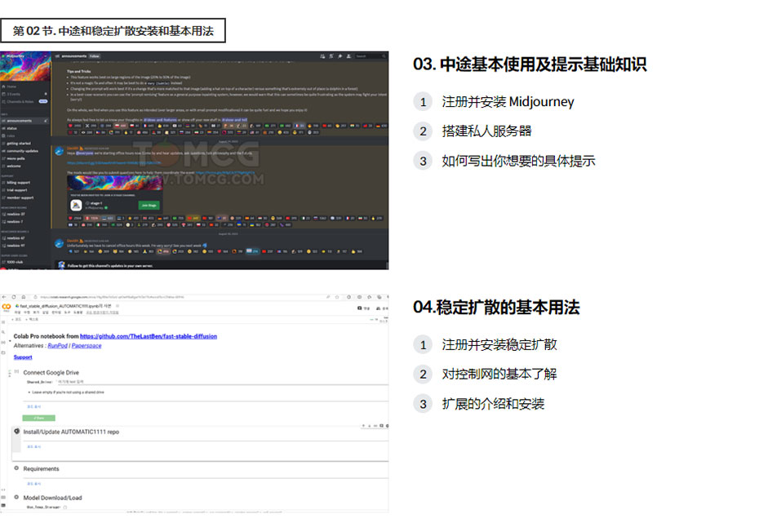Open Channels & Roles in Discord sidebar
This screenshot has width=759, height=532.
[x=24, y=101]
